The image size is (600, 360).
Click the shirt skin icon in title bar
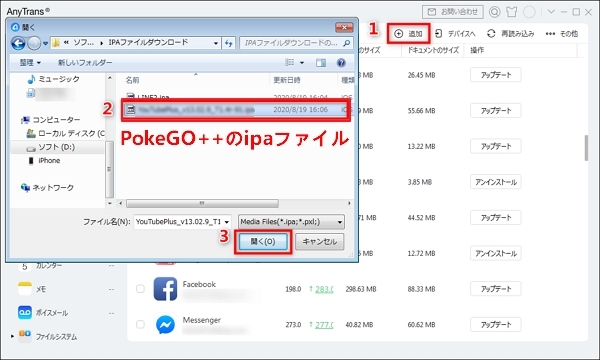tap(512, 12)
